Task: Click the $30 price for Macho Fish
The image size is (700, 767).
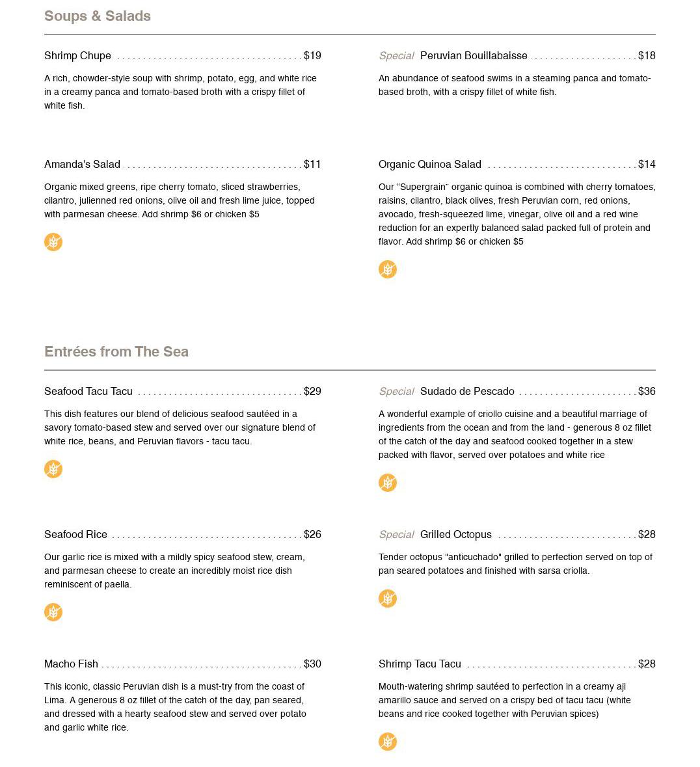Action: [x=312, y=664]
